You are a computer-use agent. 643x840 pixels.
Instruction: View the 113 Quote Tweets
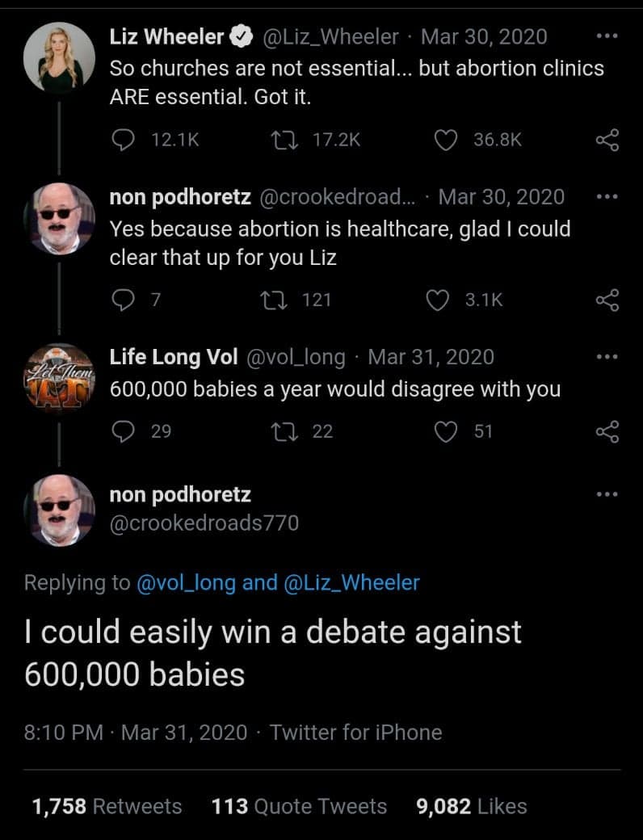coord(299,806)
